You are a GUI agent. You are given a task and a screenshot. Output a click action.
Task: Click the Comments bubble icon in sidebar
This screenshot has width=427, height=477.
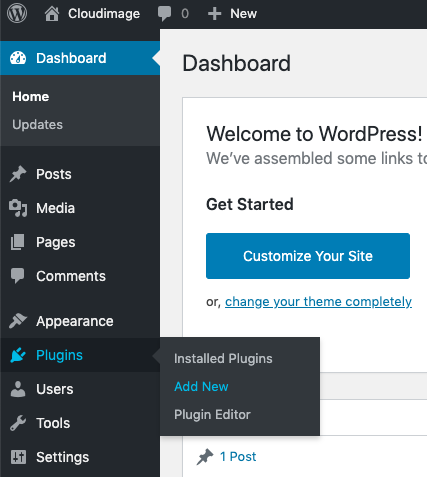[17, 276]
